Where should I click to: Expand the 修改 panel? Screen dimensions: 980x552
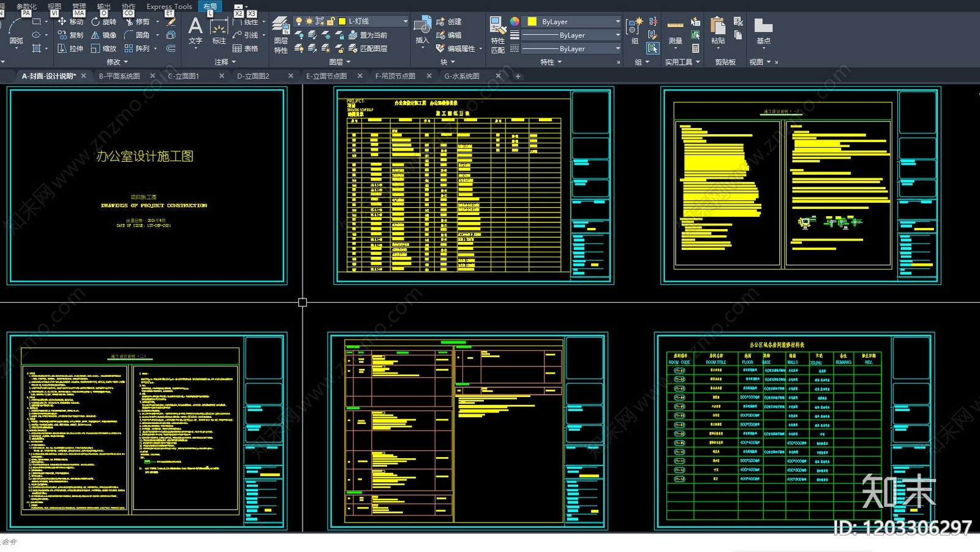pyautogui.click(x=118, y=62)
